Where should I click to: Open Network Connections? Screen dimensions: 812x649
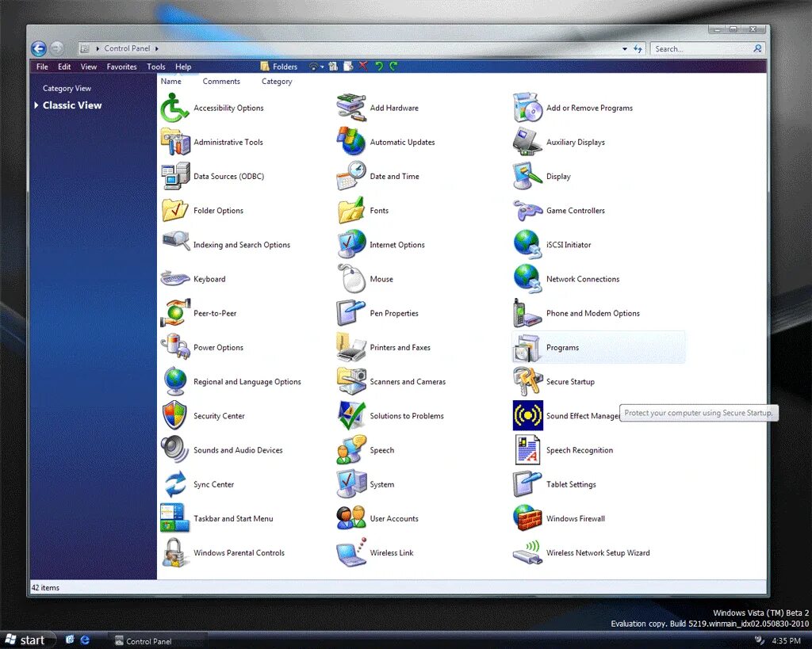tap(566, 278)
